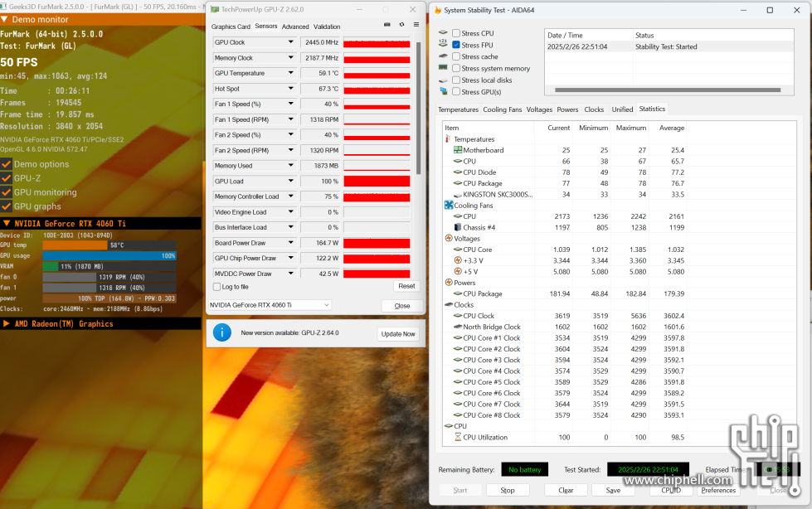Click the North Bridge Clock row icon

pyautogui.click(x=458, y=327)
